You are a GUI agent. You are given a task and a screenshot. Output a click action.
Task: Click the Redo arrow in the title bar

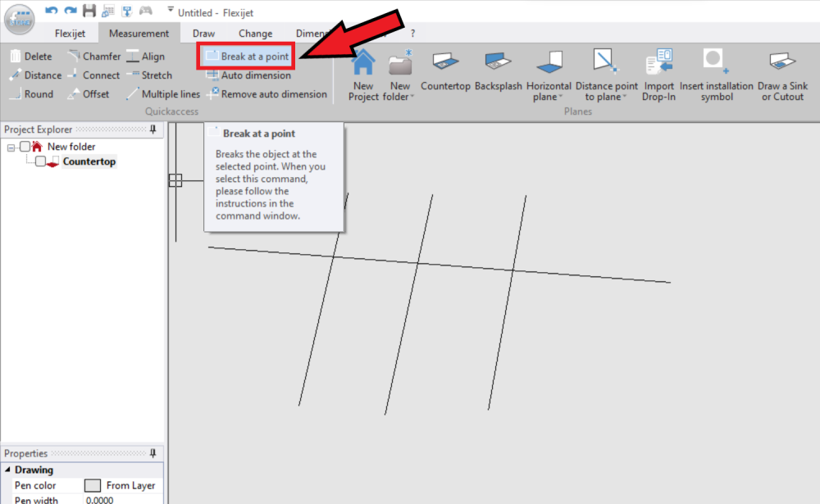(x=70, y=10)
